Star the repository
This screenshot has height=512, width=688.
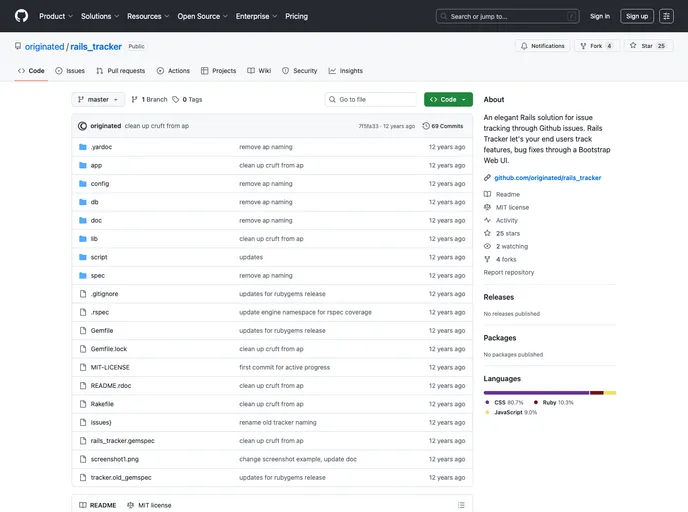647,46
